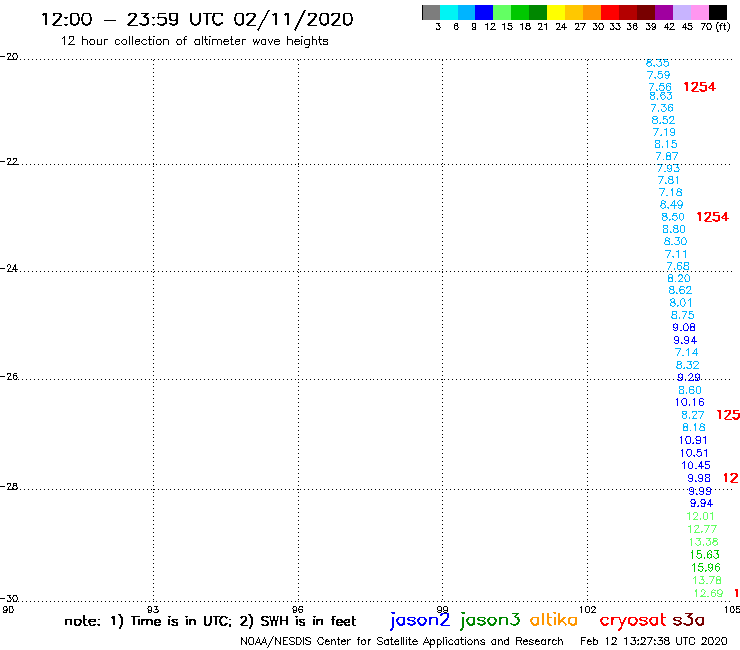Viewport: 740px width, 650px height.
Task: Click the jason2 satellite legend label
Action: (x=420, y=620)
